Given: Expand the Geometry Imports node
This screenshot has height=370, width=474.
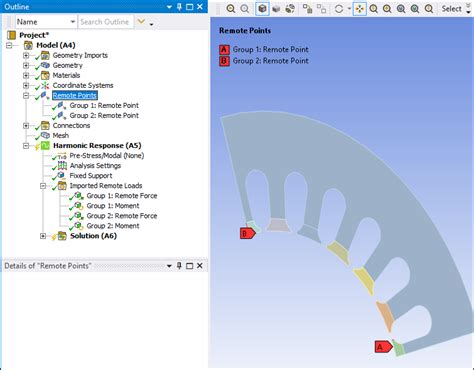Looking at the screenshot, I should click(26, 55).
